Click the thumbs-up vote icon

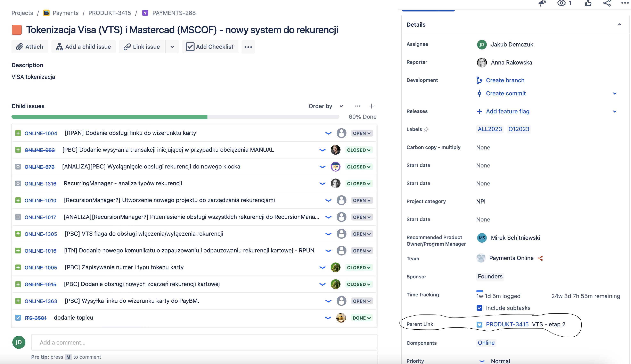588,3
